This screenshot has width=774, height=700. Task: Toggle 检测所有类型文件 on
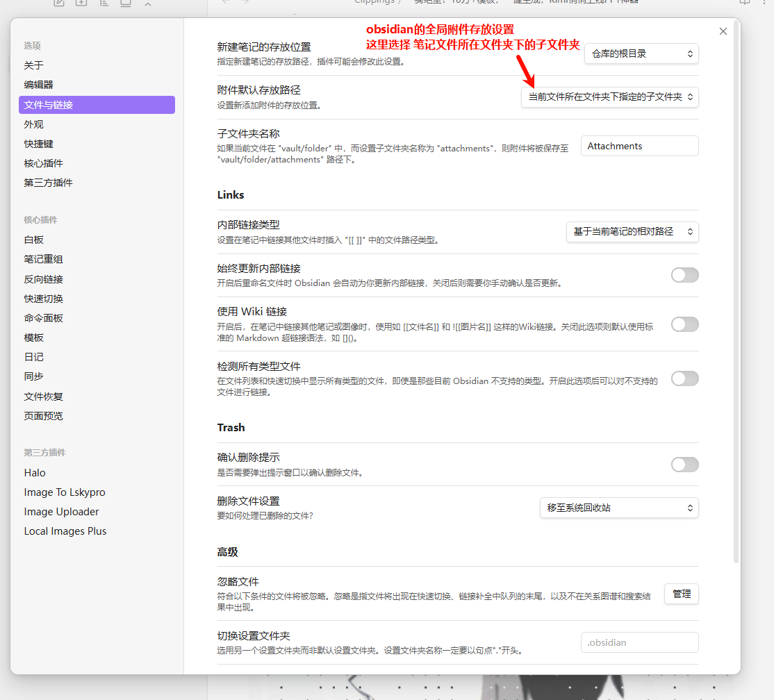(684, 378)
